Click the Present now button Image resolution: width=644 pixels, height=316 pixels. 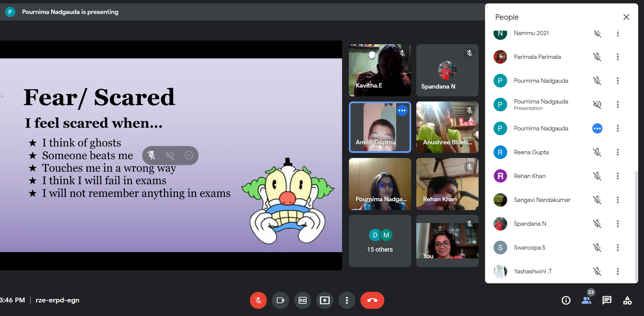325,300
